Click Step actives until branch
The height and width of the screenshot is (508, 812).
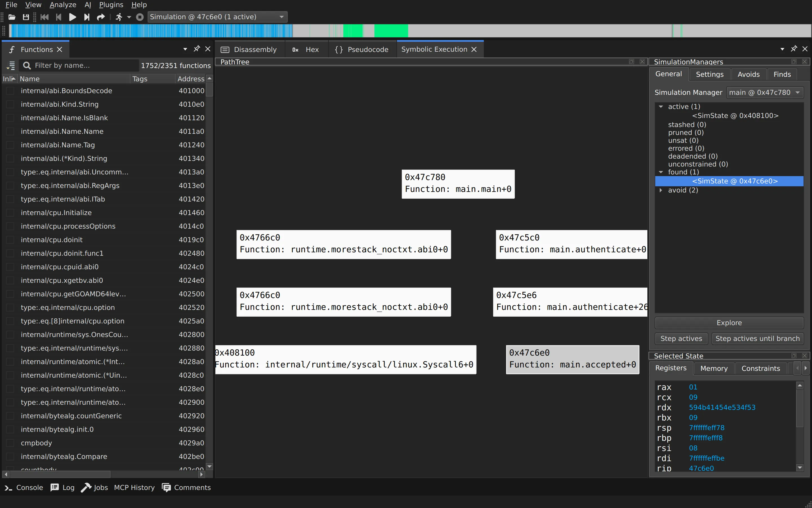pos(757,338)
